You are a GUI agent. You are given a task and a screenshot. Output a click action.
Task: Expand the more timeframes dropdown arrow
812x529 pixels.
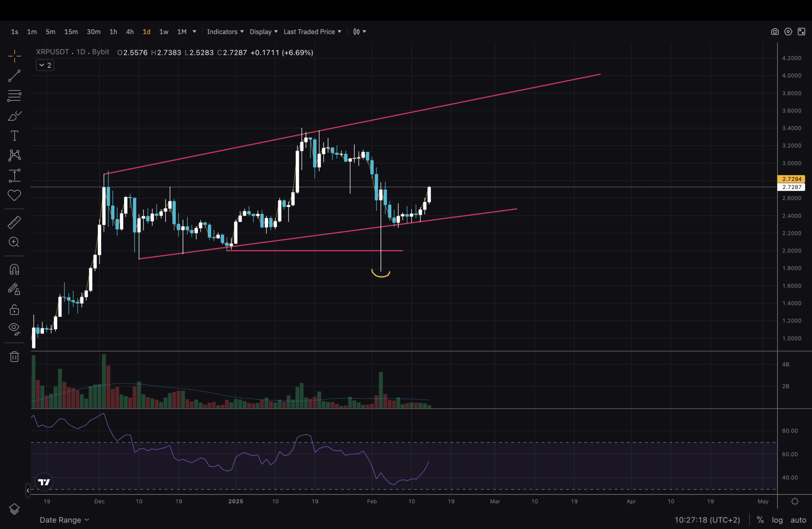click(194, 32)
